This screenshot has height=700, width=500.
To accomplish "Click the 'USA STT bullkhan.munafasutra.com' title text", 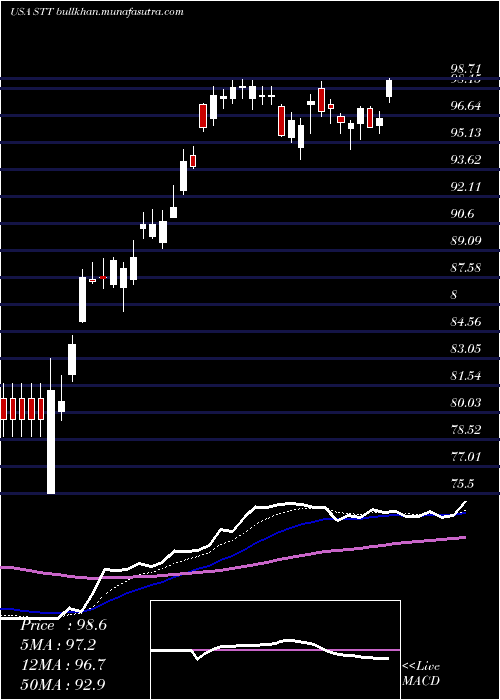I will 97,12.
